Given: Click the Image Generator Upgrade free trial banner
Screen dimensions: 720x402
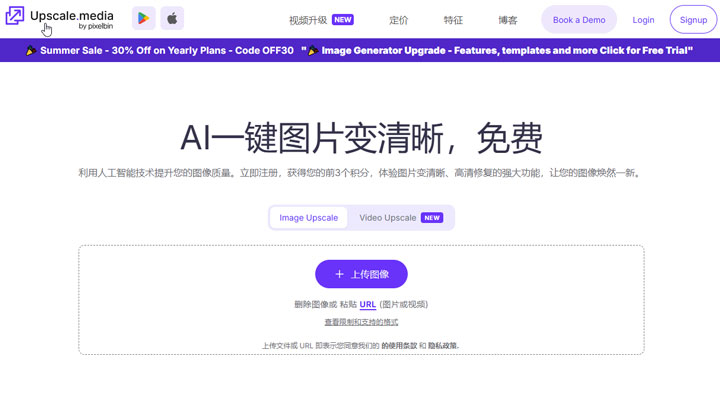Looking at the screenshot, I should pyautogui.click(x=507, y=51).
